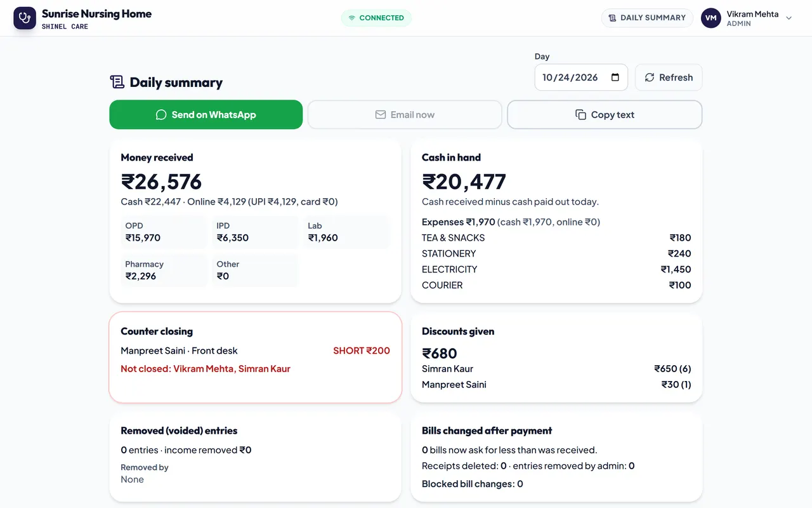This screenshot has height=508, width=812.
Task: Click the SHORT ₹200 label
Action: pyautogui.click(x=362, y=351)
